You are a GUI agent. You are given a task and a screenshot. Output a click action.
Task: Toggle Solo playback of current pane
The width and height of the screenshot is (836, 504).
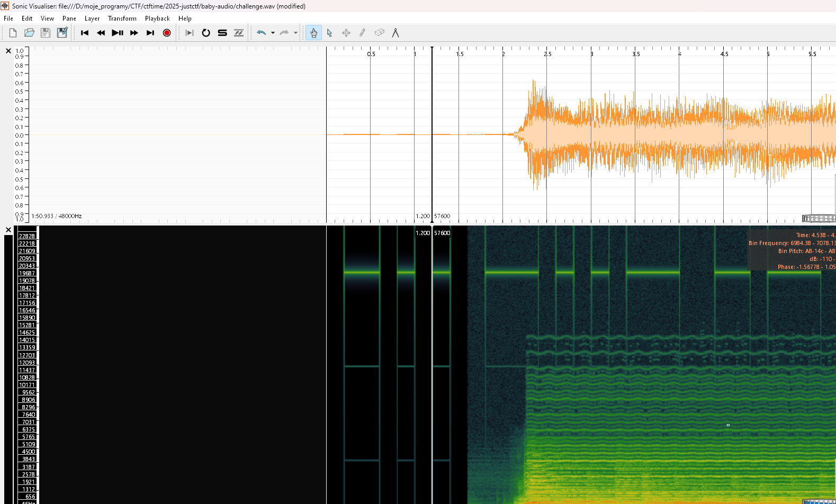point(222,33)
